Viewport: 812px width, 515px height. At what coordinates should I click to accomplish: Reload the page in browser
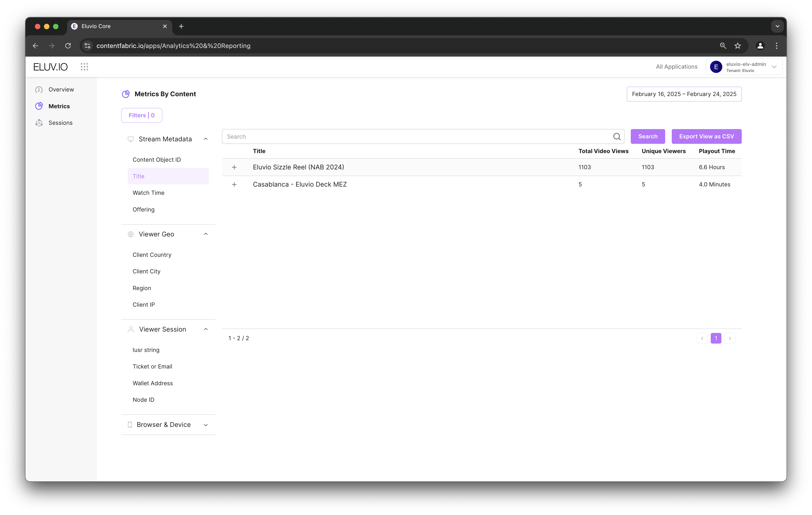(68, 46)
